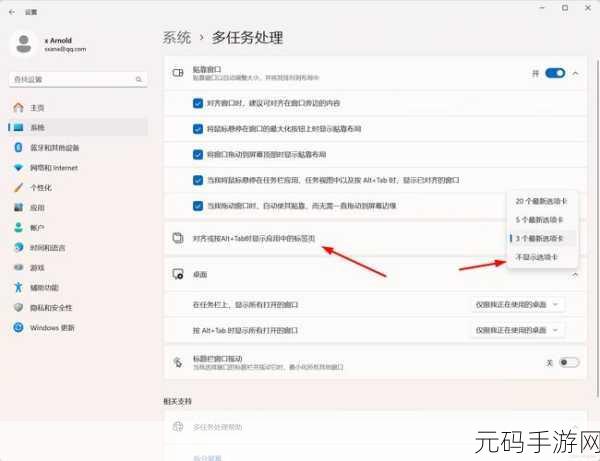Click the 桌面 desktop icon

(x=178, y=274)
